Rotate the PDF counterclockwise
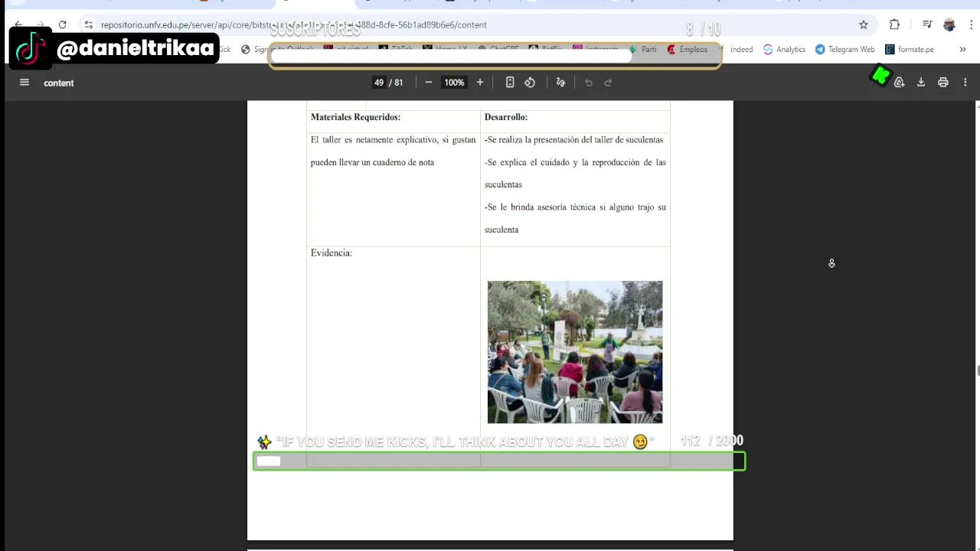The image size is (980, 551). point(530,83)
